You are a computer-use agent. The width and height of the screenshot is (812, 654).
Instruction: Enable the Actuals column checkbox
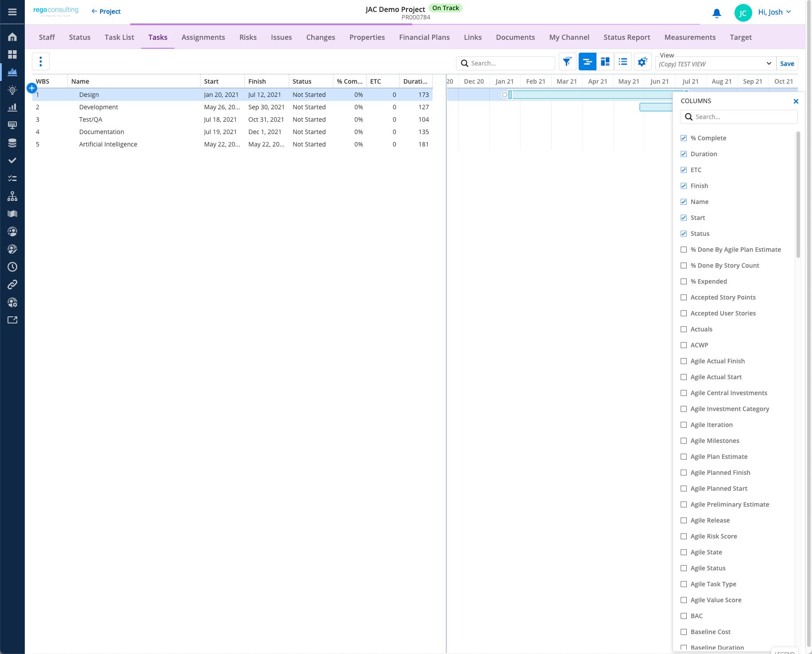click(x=684, y=329)
